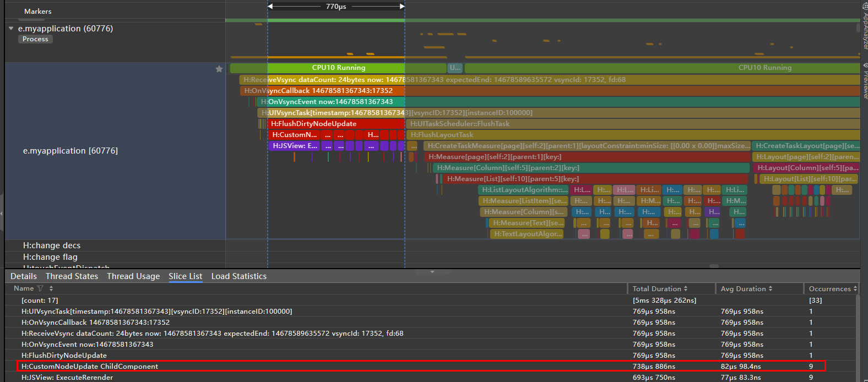Click the red H:Measure[page] slice
Screen dimensions: 868x382
(587, 157)
